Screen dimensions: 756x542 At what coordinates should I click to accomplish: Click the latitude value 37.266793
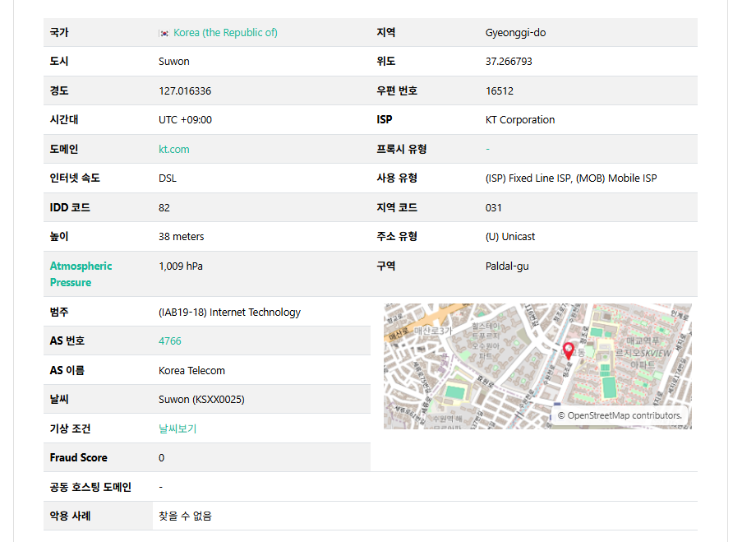point(509,62)
